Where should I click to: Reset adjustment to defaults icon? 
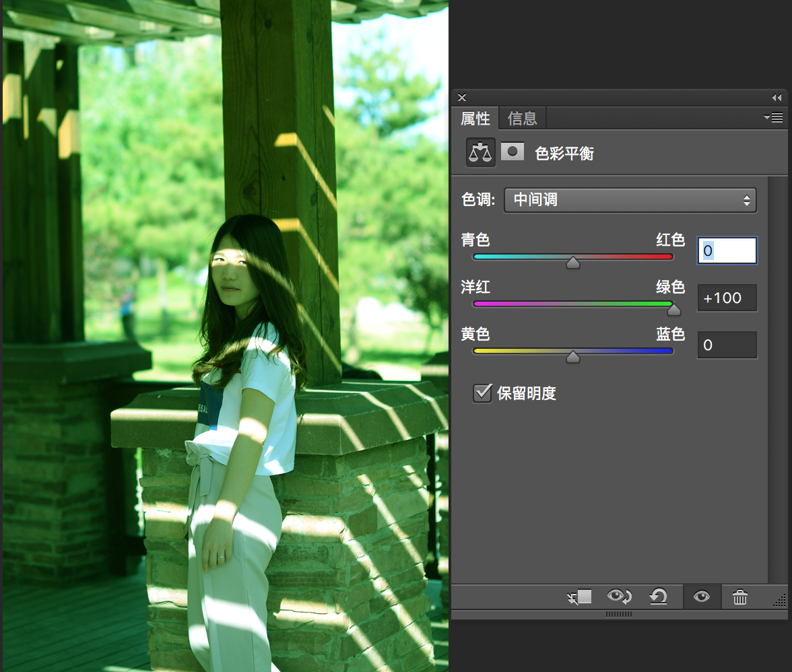click(659, 597)
